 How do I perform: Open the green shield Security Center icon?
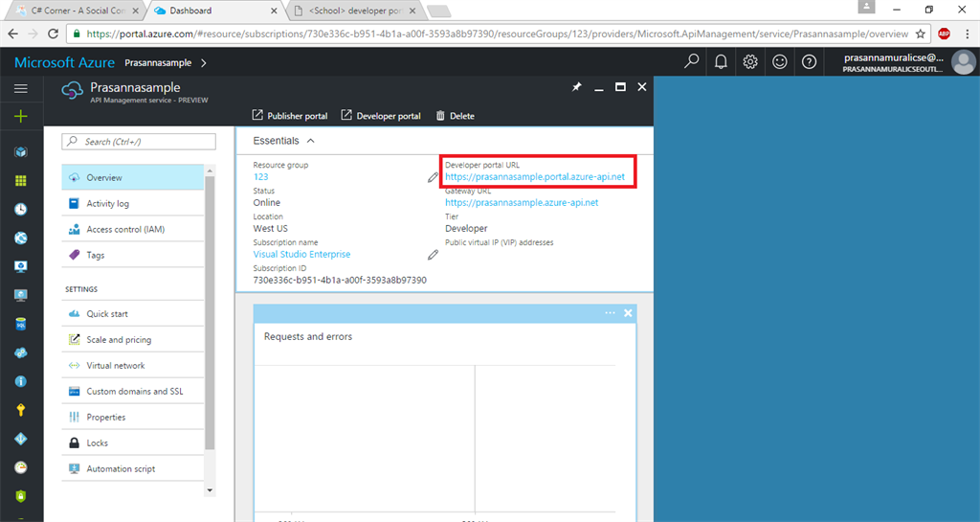[21, 496]
